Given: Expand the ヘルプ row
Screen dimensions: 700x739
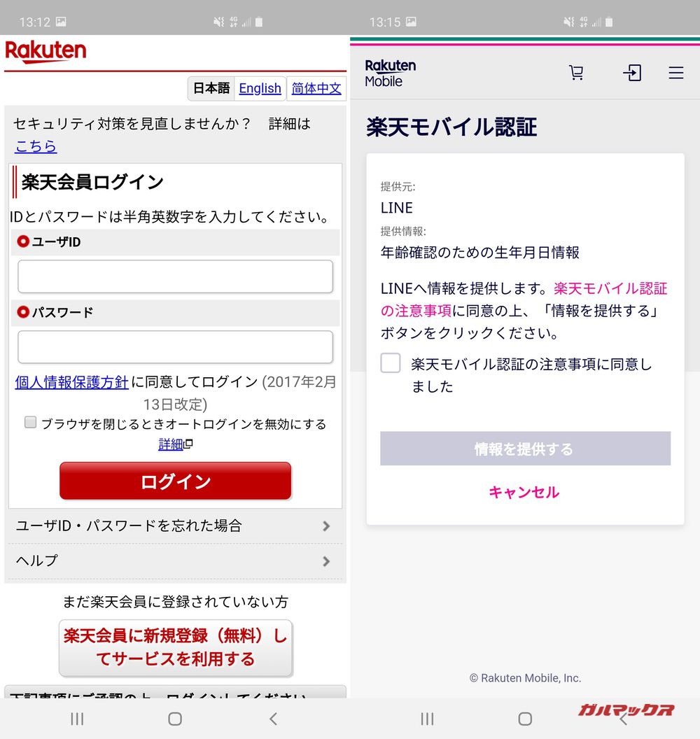Looking at the screenshot, I should [175, 561].
